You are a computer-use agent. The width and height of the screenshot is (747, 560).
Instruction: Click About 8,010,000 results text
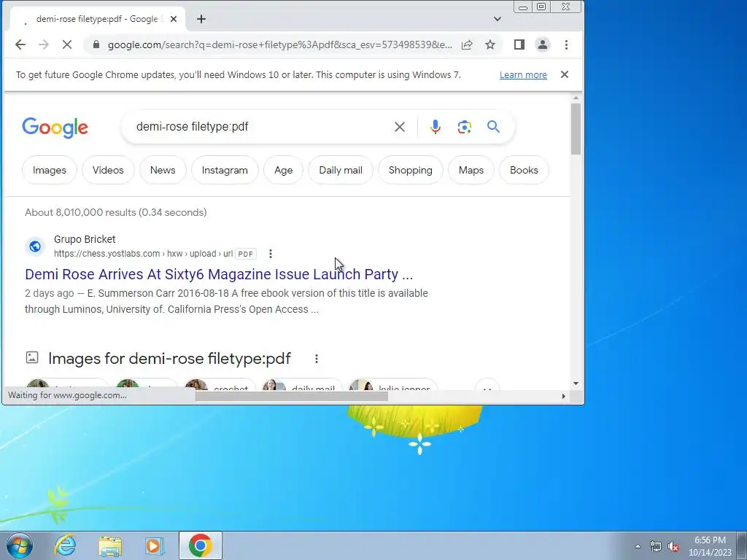pyautogui.click(x=116, y=212)
